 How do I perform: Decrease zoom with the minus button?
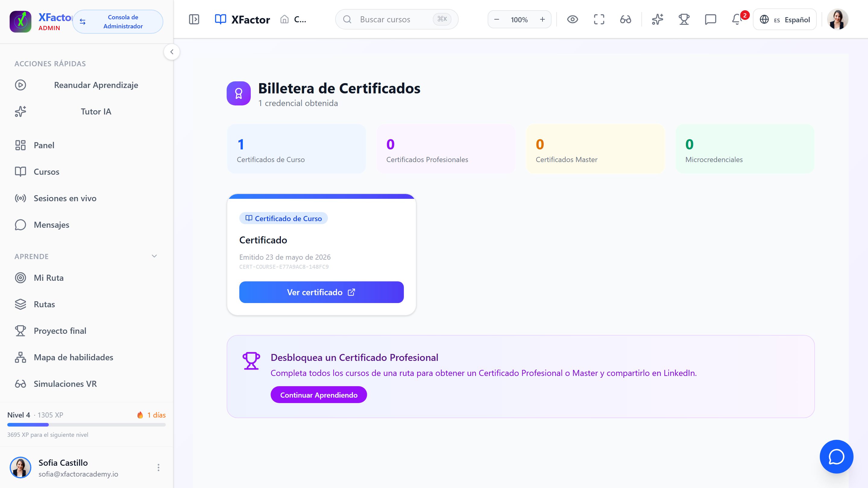click(x=496, y=20)
